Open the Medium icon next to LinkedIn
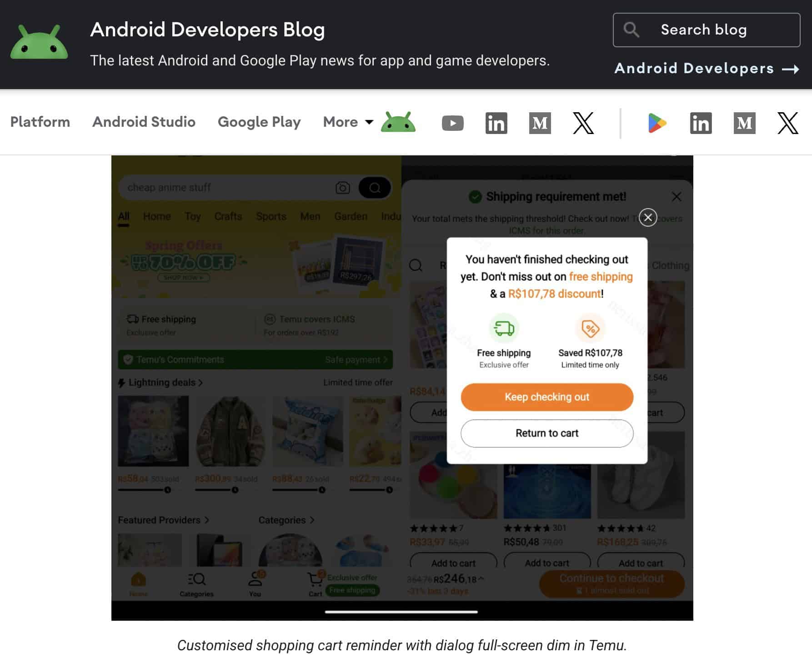 click(539, 123)
